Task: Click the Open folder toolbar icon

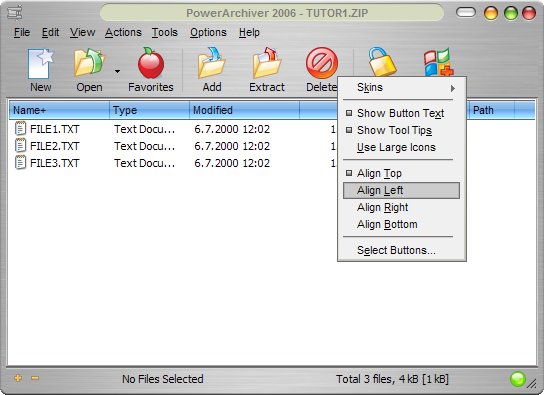Action: [89, 63]
